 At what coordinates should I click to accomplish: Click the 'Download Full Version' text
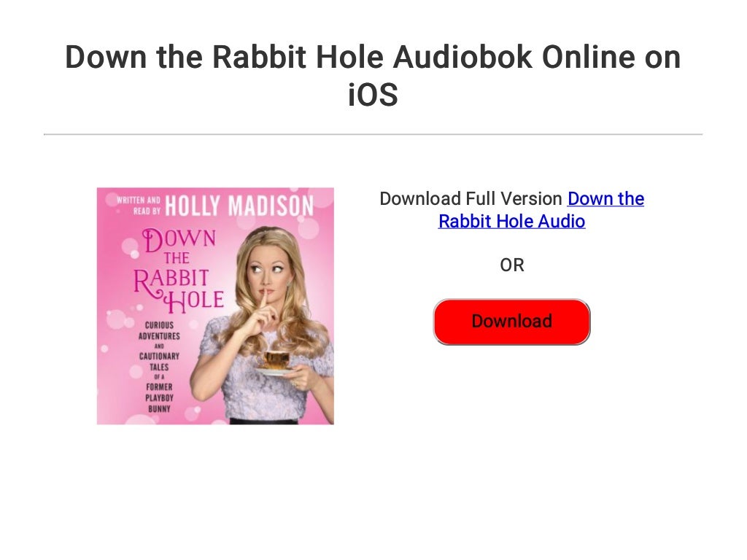click(471, 198)
